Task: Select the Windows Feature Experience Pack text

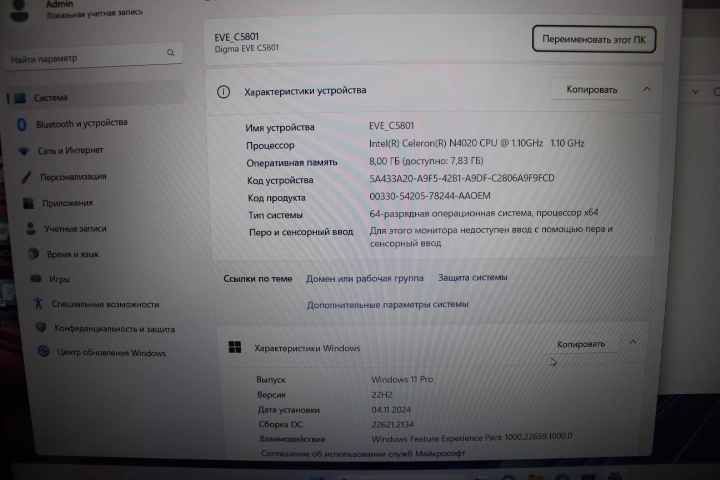Action: (472, 438)
